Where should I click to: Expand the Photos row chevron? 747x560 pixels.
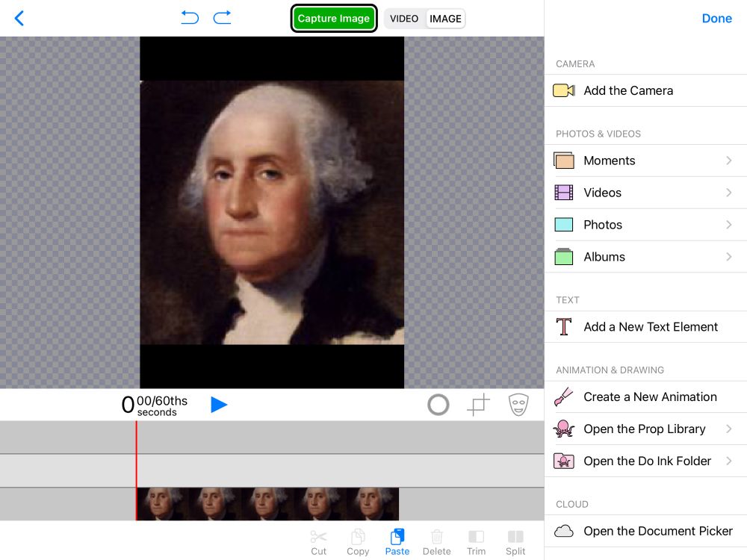point(728,224)
